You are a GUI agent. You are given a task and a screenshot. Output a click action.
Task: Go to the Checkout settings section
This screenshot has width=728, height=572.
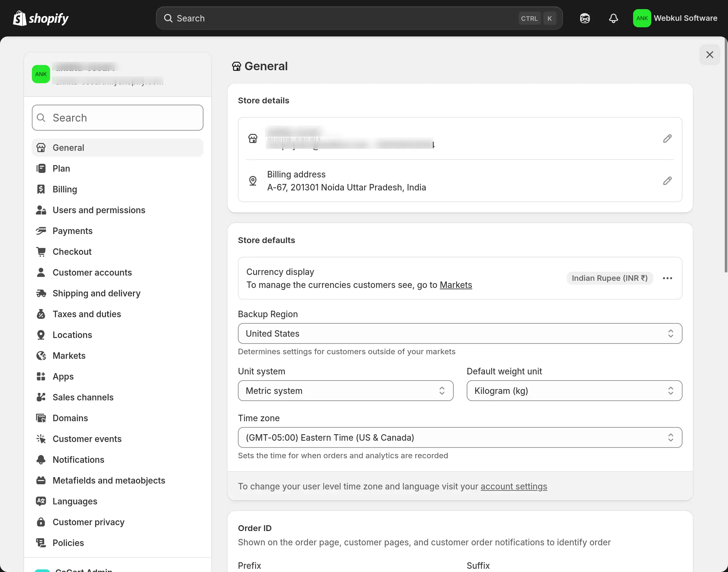pyautogui.click(x=72, y=252)
